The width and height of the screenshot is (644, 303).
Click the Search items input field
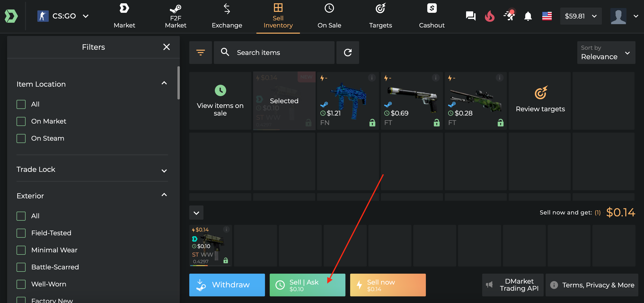coord(274,53)
